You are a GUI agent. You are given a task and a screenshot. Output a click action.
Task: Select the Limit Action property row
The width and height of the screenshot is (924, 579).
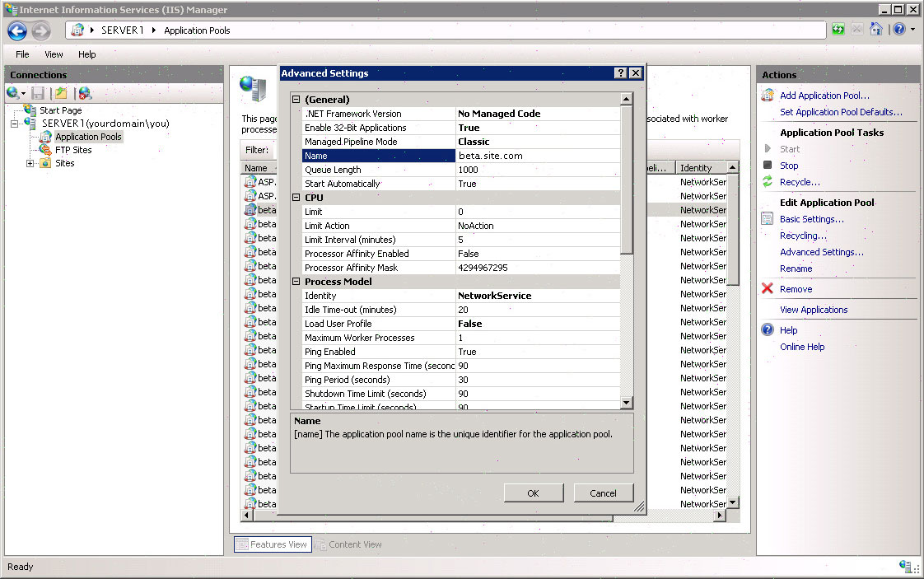461,226
